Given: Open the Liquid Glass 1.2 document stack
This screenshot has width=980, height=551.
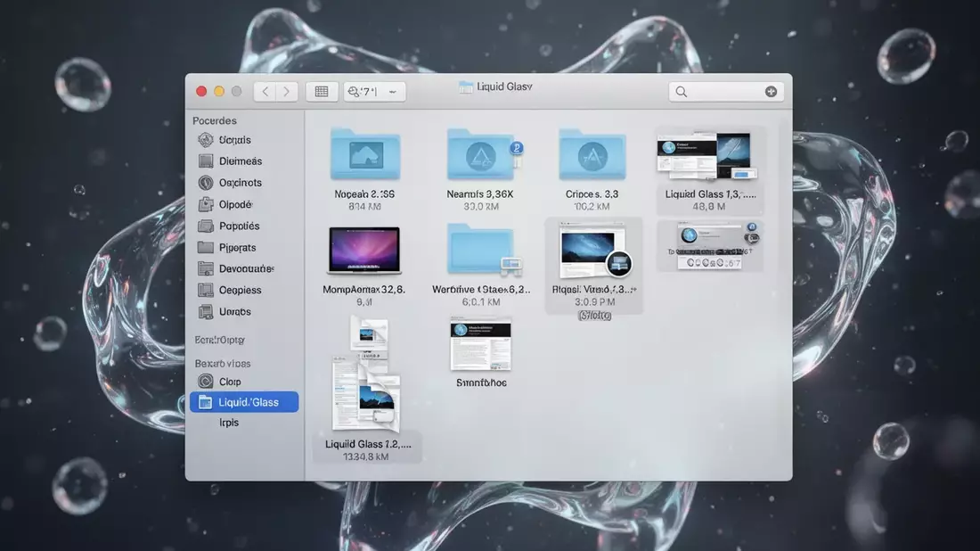Looking at the screenshot, I should [366, 374].
